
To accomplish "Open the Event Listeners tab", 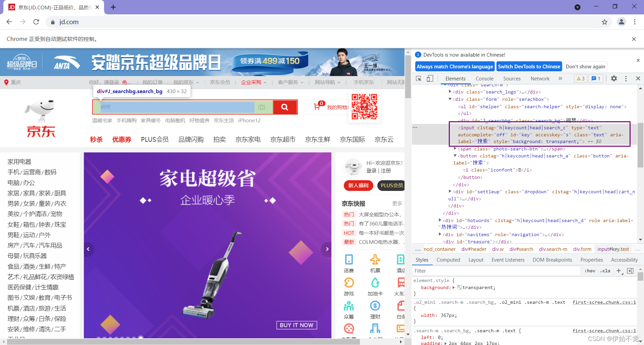I will [508, 260].
